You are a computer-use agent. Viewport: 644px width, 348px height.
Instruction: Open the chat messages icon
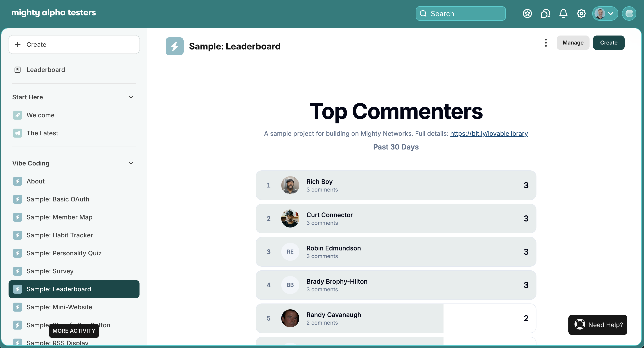(545, 13)
